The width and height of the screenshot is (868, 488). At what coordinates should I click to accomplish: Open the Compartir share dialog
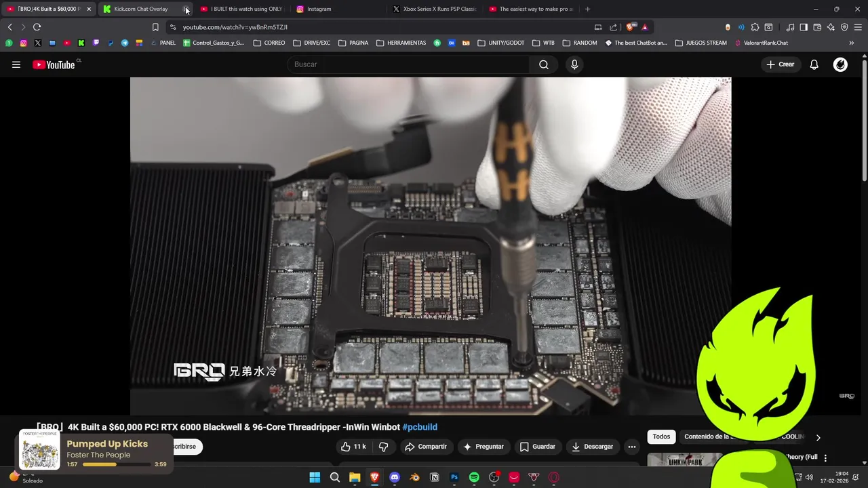click(x=425, y=447)
